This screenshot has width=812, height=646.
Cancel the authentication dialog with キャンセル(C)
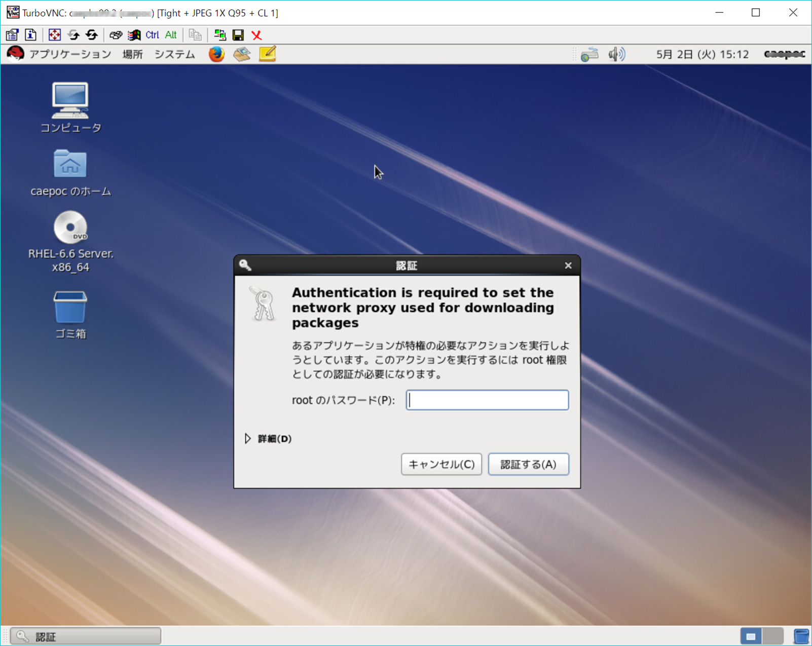click(x=441, y=464)
